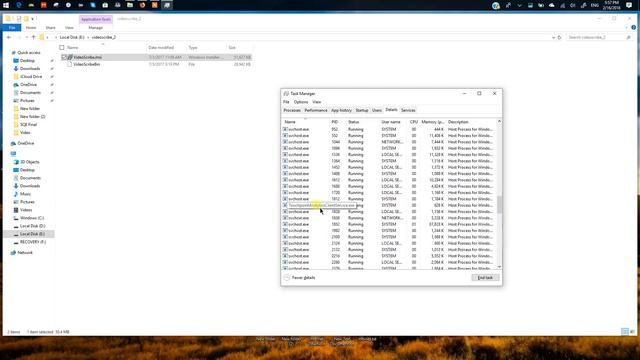The image size is (640, 360).
Task: Click Task Manager vertical scrollbar thumb
Action: coord(499,204)
